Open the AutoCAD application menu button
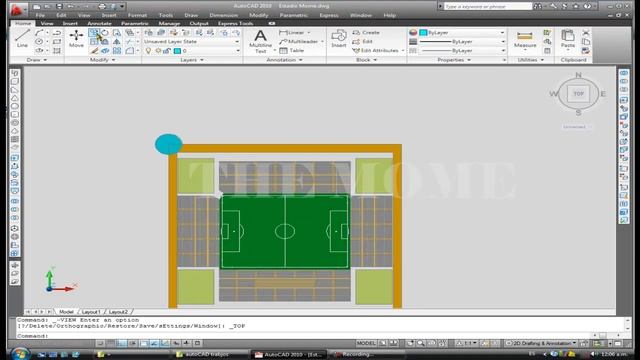 click(17, 9)
